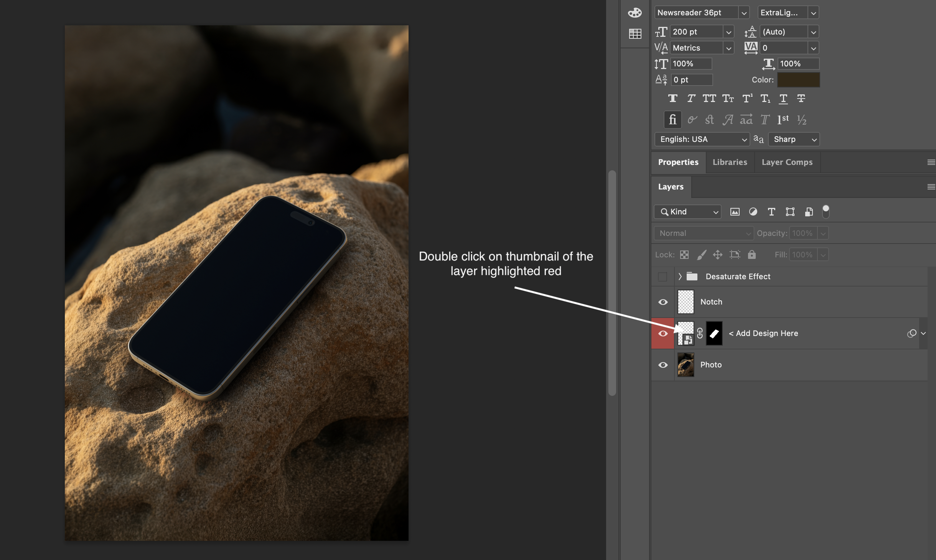Viewport: 936px width, 560px height.
Task: Click the Faux Bold text style icon
Action: tap(672, 99)
